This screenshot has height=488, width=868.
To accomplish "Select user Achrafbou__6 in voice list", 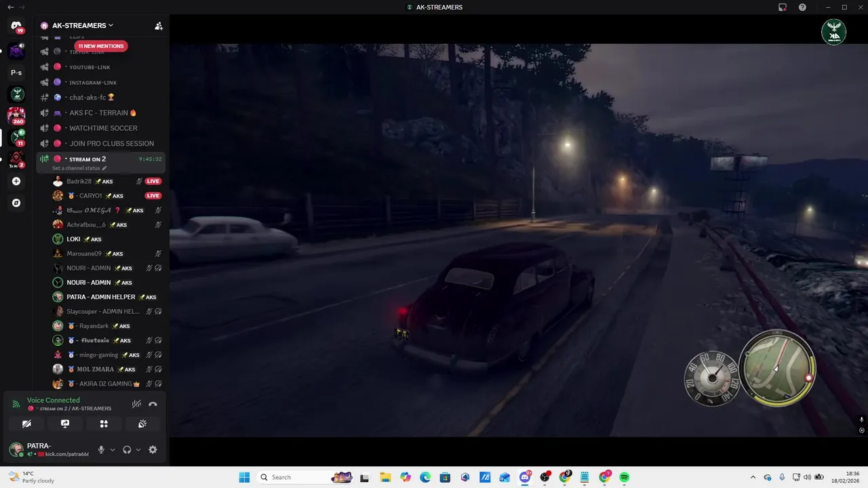I will (x=108, y=224).
